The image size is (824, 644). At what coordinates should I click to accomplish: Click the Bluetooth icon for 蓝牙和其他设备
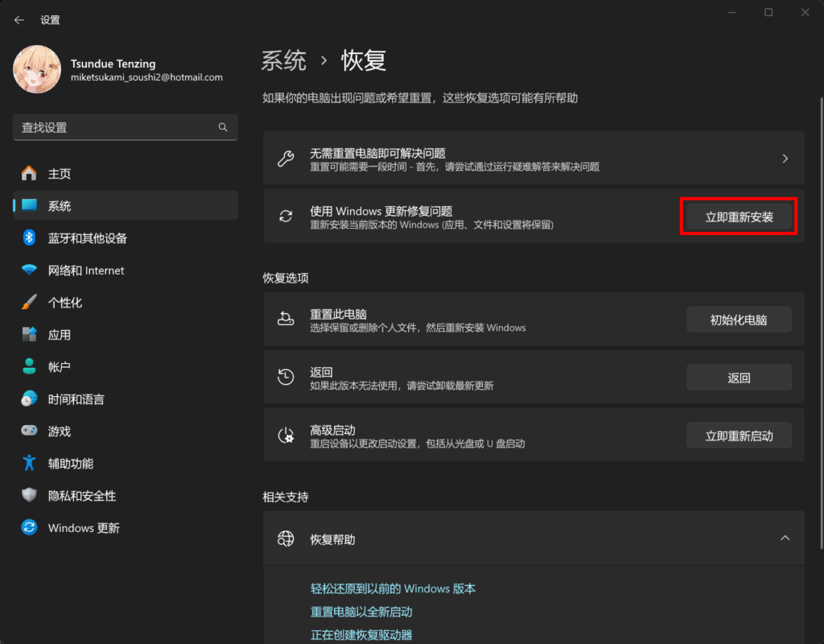tap(29, 237)
